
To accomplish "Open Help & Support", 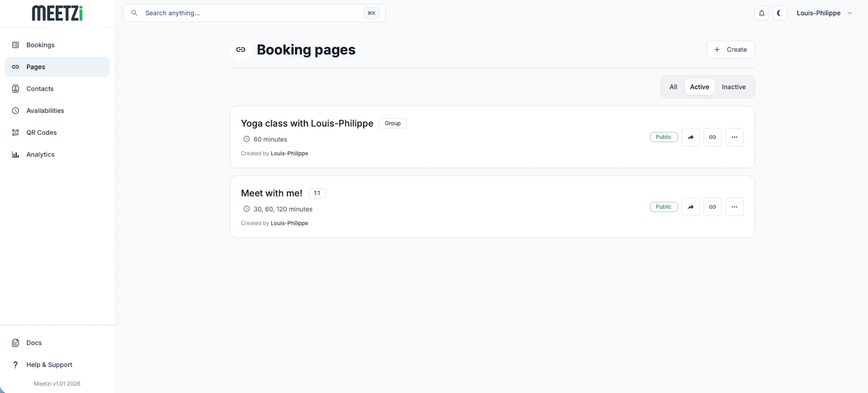I will (57, 365).
